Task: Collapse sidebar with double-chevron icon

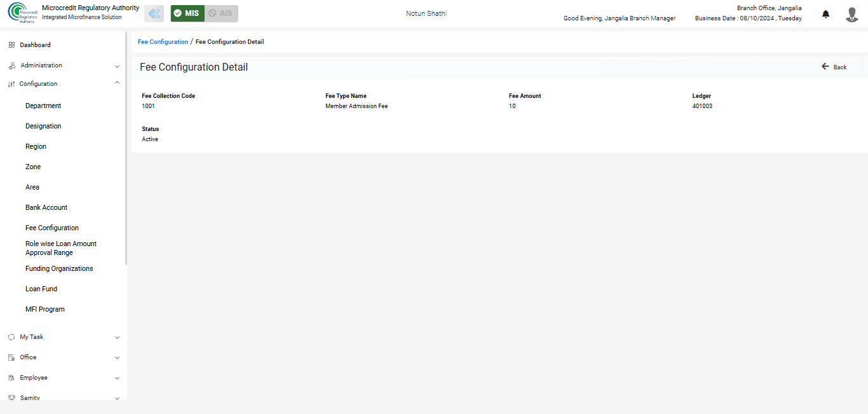Action: click(x=154, y=13)
